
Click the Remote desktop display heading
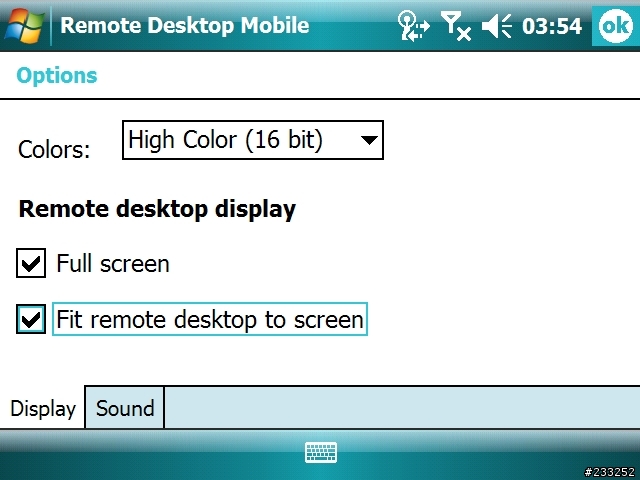[157, 209]
